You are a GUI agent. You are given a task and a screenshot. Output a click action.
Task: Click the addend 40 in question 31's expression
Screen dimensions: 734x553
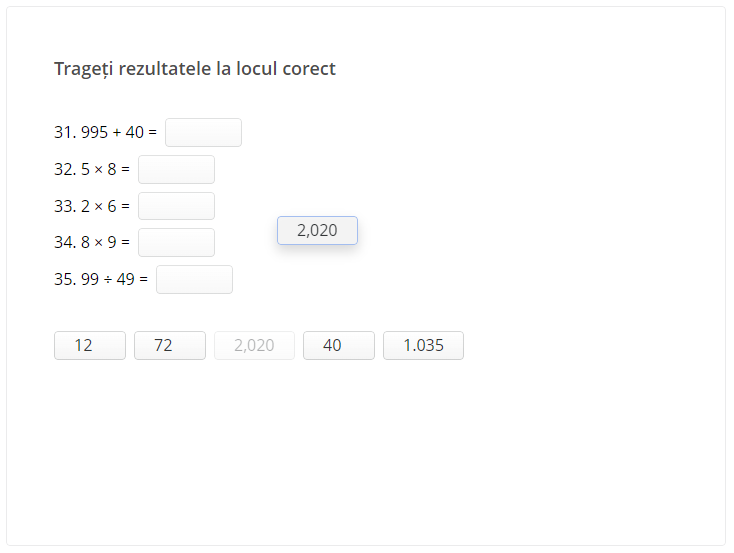tap(135, 132)
